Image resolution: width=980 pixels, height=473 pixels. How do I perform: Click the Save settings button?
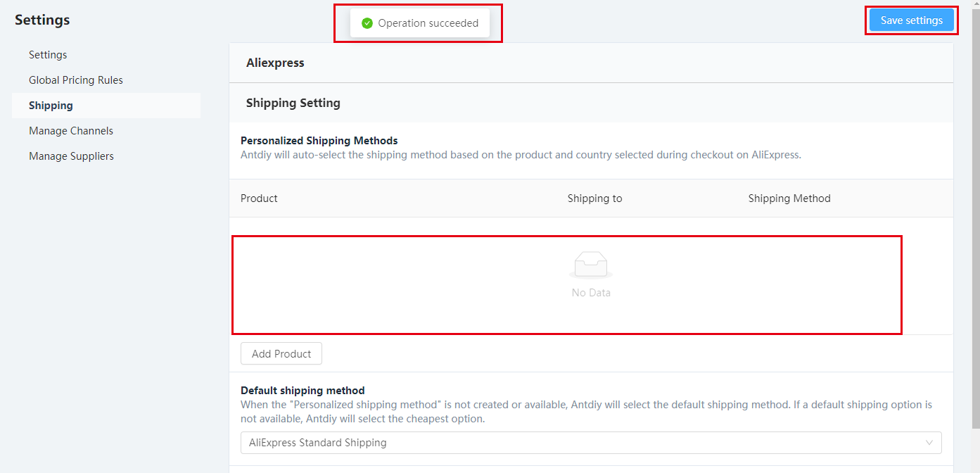[911, 20]
